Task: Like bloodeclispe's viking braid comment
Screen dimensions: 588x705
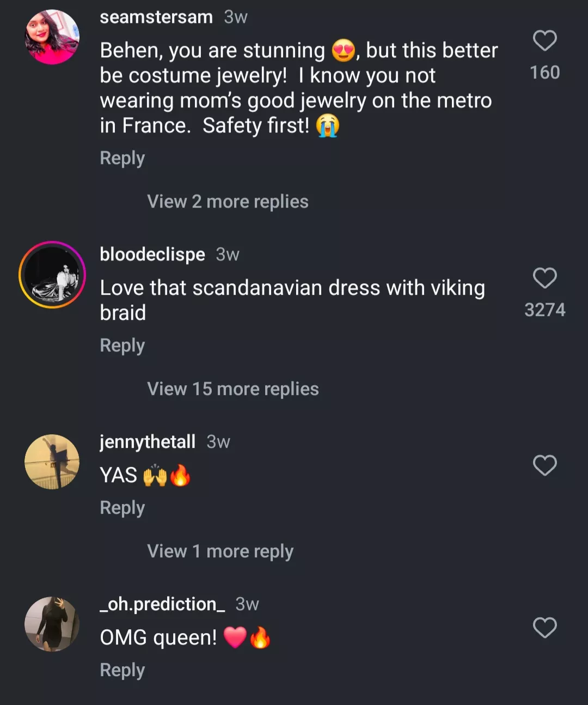Action: coord(544,278)
